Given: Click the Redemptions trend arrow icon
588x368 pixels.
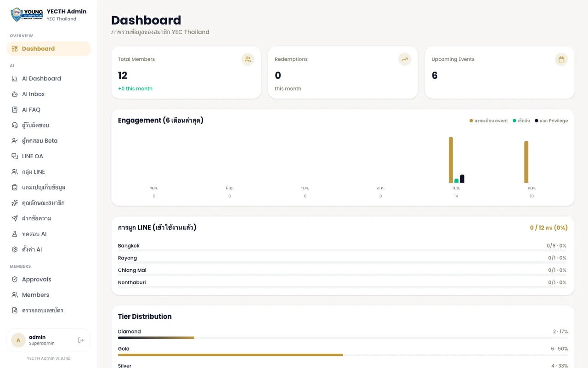Looking at the screenshot, I should pyautogui.click(x=405, y=59).
